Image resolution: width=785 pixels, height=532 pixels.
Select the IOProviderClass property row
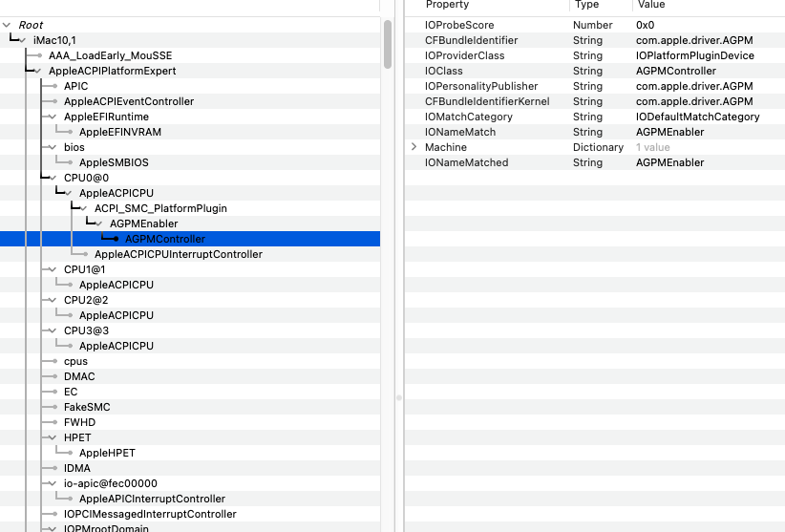[595, 55]
